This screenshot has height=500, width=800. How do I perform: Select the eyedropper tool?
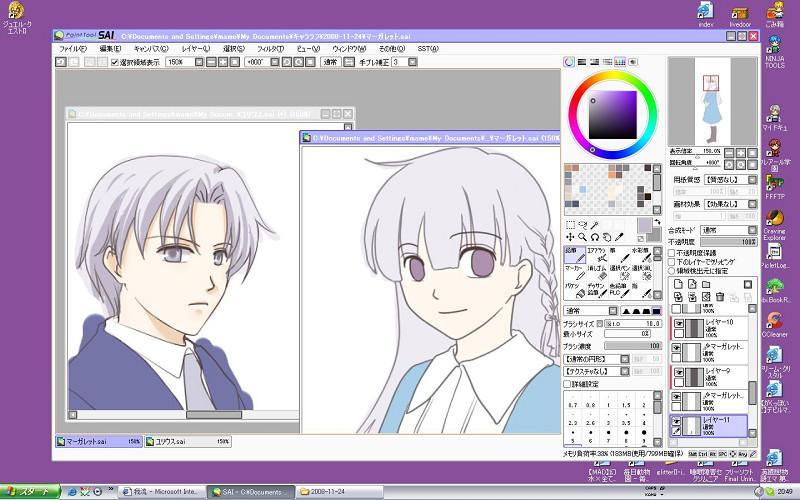619,237
